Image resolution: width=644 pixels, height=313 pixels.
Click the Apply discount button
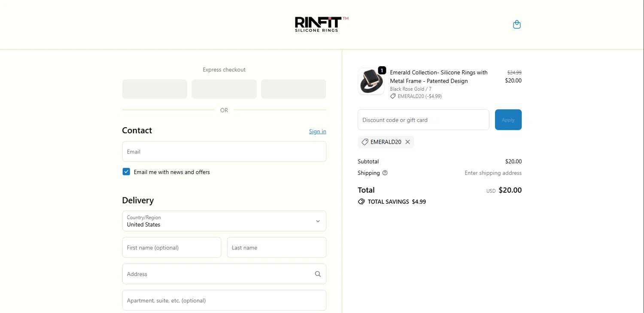coord(508,120)
